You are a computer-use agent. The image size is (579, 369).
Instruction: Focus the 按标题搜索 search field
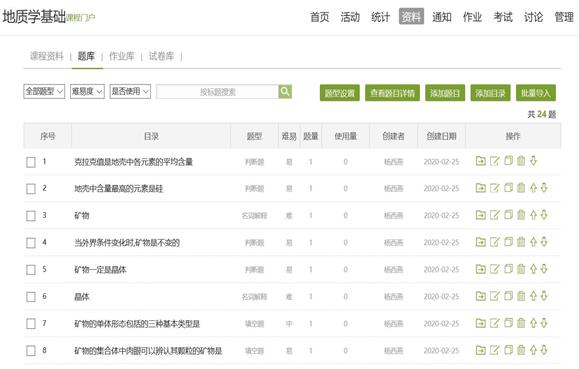pos(217,92)
